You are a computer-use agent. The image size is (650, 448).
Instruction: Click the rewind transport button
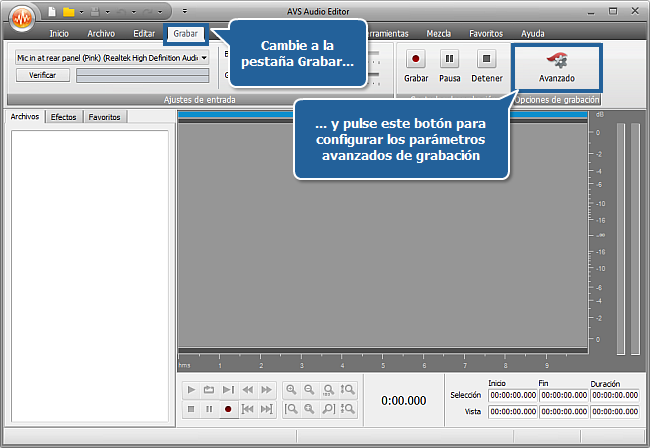[x=247, y=390]
